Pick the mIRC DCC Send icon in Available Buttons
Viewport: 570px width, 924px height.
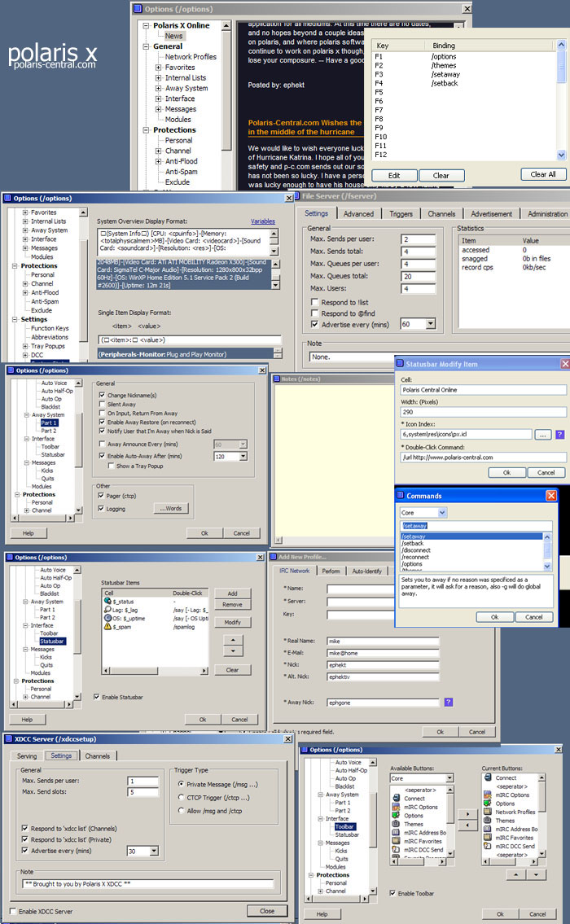pyautogui.click(x=397, y=850)
